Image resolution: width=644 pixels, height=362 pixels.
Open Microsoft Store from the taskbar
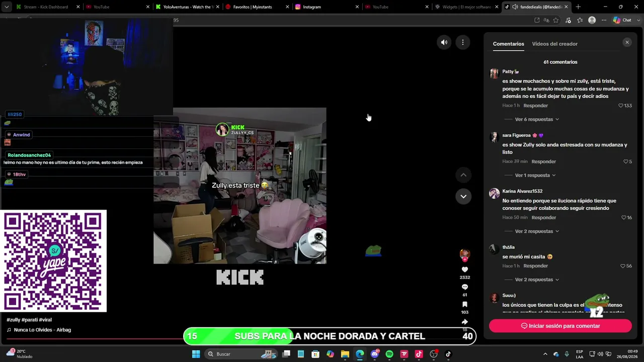coord(315,354)
